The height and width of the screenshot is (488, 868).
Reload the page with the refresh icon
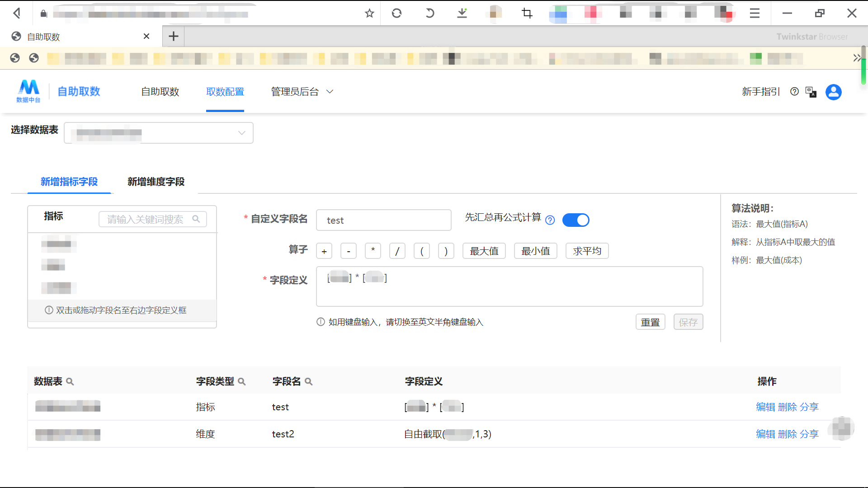(396, 13)
